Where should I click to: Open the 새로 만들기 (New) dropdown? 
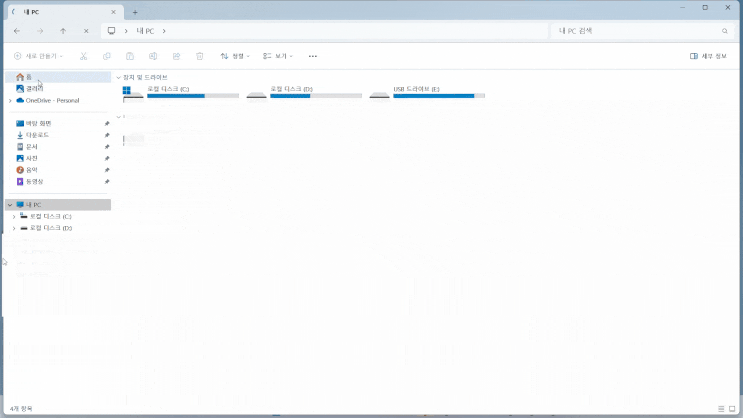click(x=38, y=56)
